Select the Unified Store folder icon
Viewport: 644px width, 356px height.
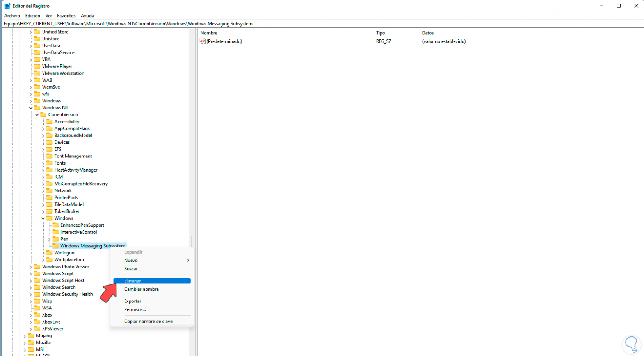37,32
